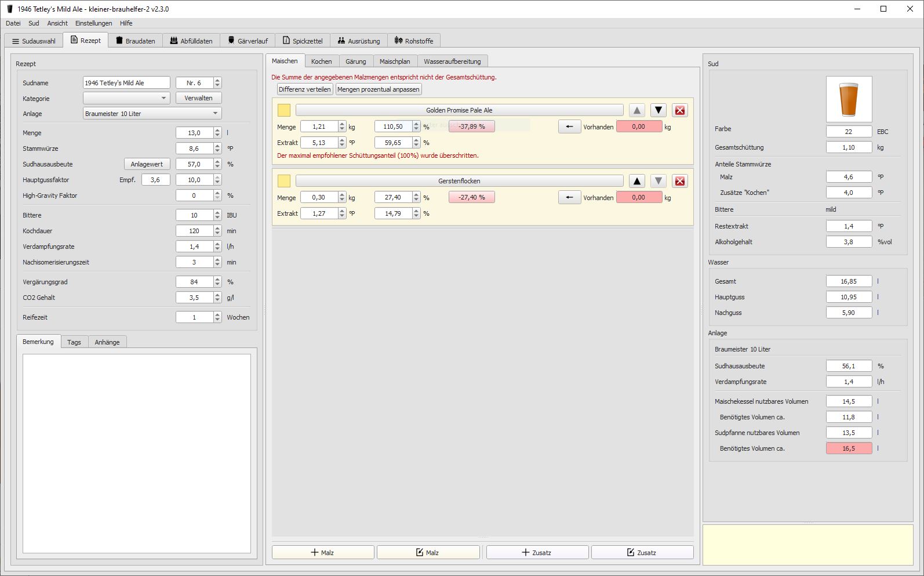Click the beer glass color image
This screenshot has width=924, height=576.
click(848, 99)
